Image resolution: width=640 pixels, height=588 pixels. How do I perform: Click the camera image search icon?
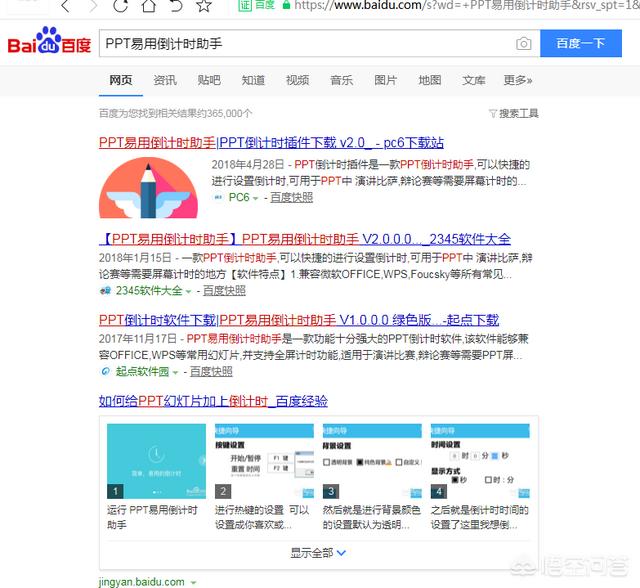tap(524, 43)
